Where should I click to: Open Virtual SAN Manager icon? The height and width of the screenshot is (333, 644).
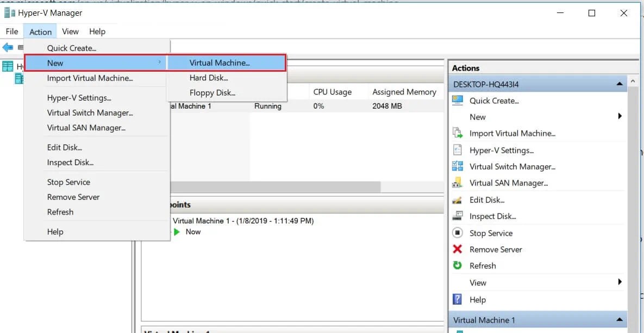(456, 183)
